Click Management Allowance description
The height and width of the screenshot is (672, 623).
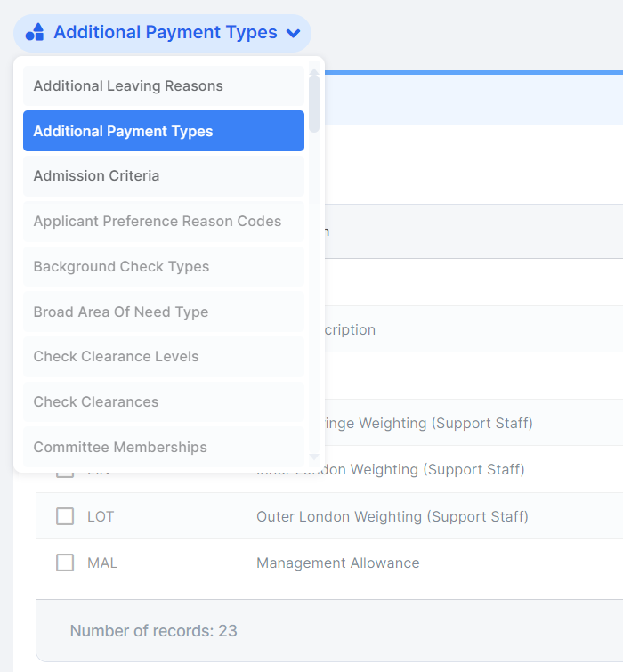pyautogui.click(x=337, y=563)
